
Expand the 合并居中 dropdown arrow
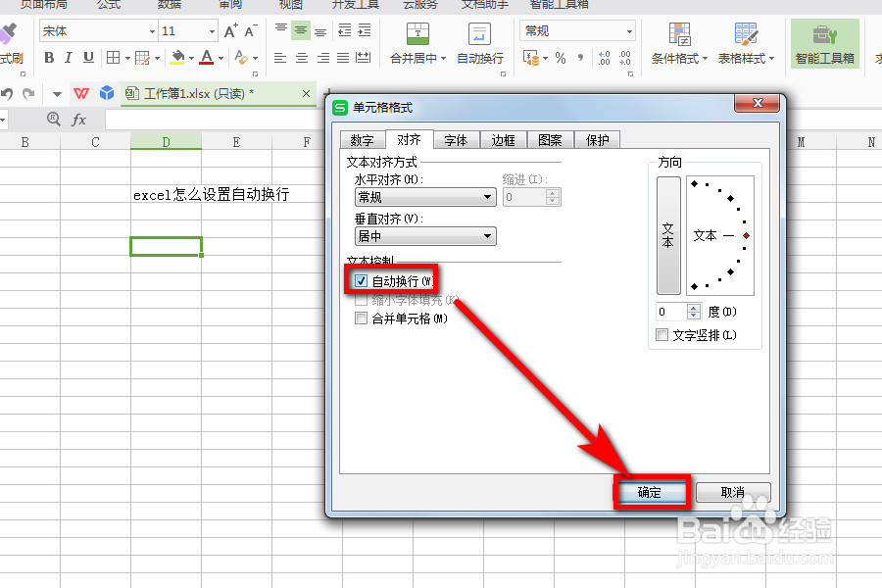pos(443,59)
